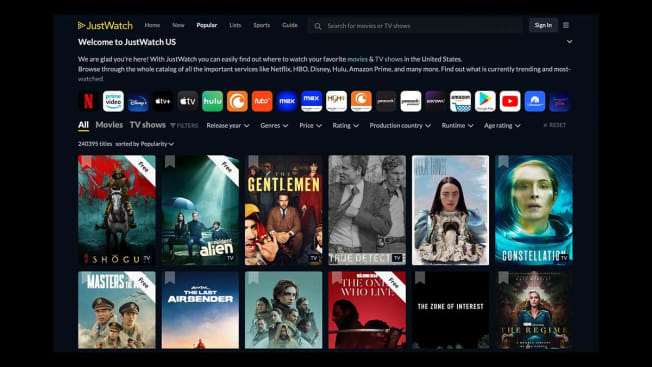Bookmark Constellation to the watchlist

[504, 161]
